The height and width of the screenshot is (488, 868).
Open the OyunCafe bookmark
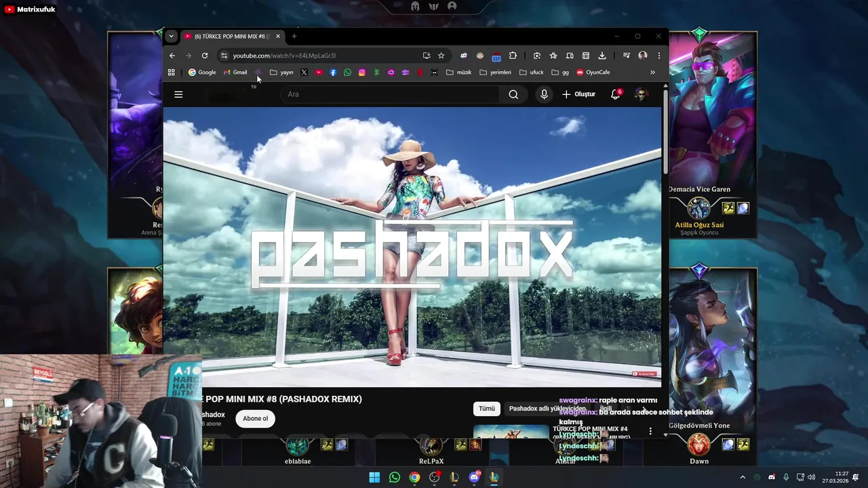click(x=593, y=73)
